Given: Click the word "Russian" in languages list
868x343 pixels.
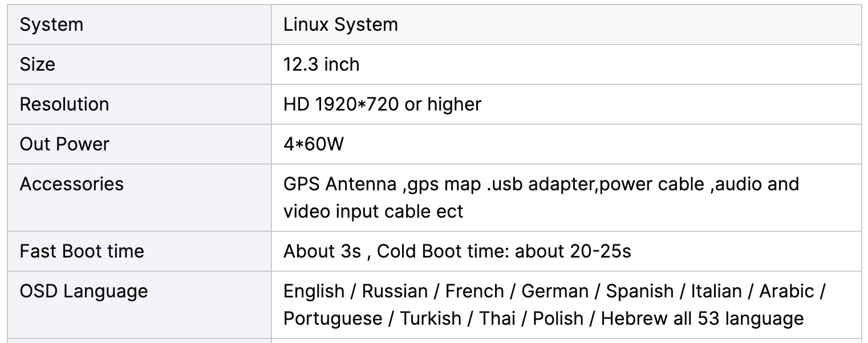Looking at the screenshot, I should [x=395, y=291].
